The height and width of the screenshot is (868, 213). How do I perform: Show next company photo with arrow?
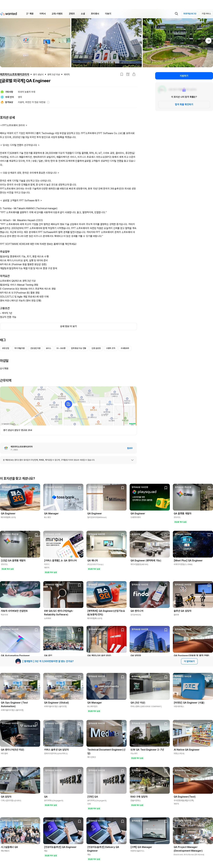208,41
